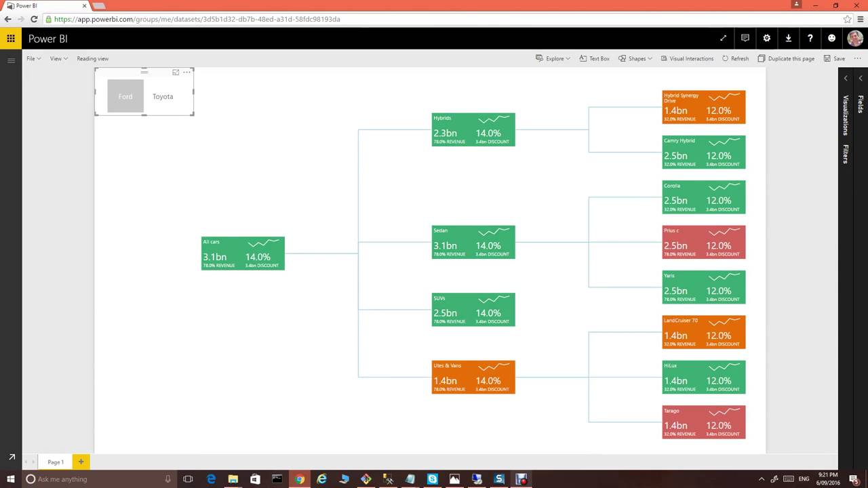The width and height of the screenshot is (868, 488).
Task: Reload the browser page
Action: pos(34,19)
